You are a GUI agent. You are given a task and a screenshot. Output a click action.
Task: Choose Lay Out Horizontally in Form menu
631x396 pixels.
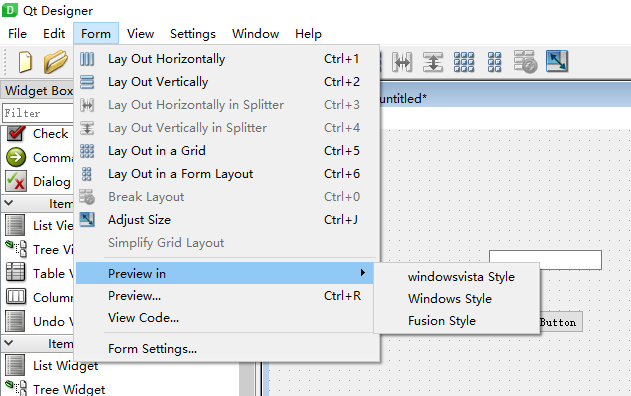[227, 59]
